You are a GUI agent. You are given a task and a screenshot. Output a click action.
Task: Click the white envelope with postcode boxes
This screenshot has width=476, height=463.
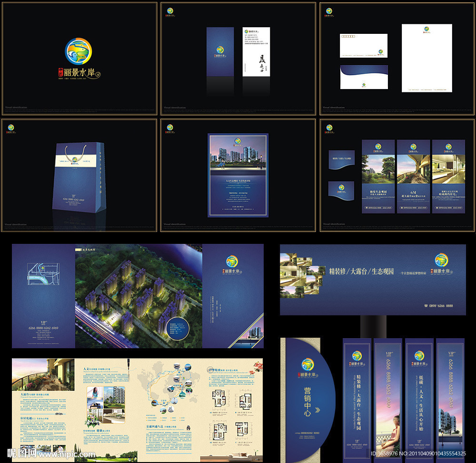363,46
